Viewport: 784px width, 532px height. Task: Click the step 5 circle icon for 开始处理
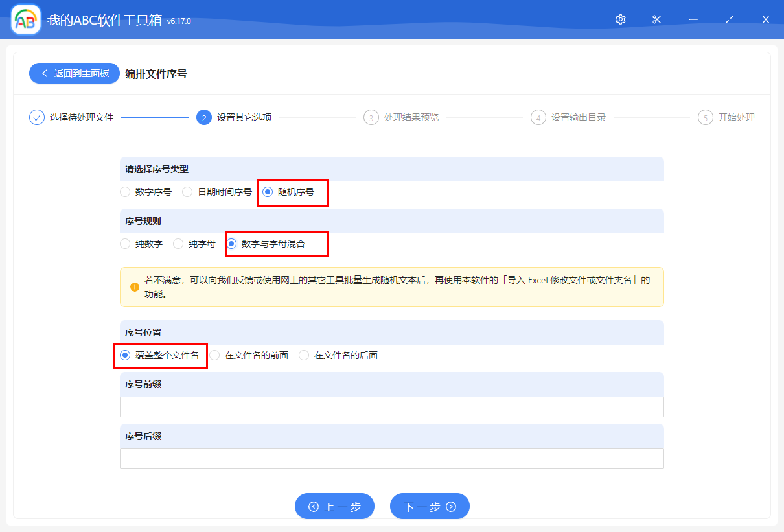pyautogui.click(x=705, y=117)
